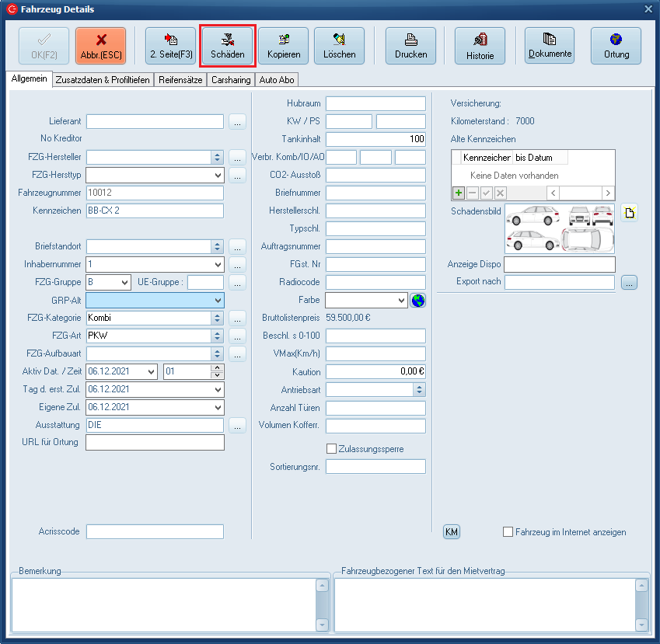The height and width of the screenshot is (644, 660).
Task: Click the Ortung globe icon
Action: pyautogui.click(x=616, y=46)
